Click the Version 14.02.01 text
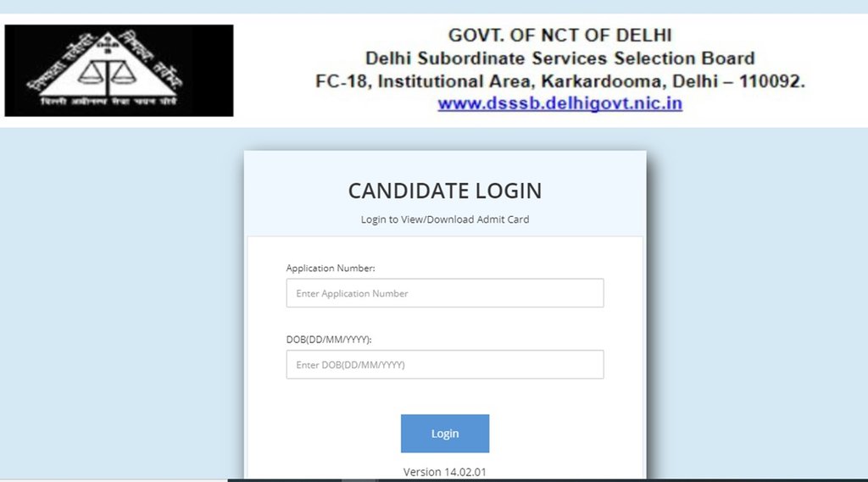 click(x=444, y=472)
